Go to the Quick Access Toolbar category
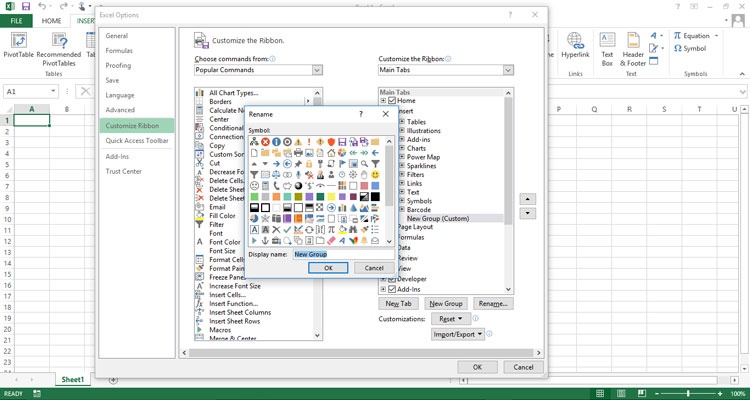750x400 pixels. [137, 141]
